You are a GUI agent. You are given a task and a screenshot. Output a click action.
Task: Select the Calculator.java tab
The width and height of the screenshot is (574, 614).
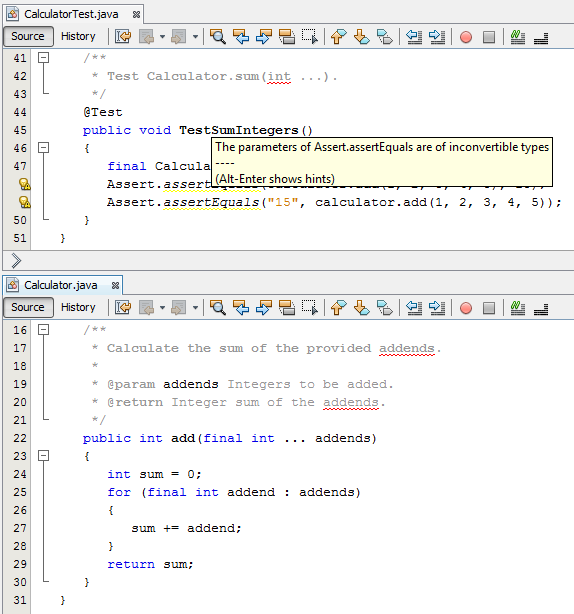pos(61,285)
